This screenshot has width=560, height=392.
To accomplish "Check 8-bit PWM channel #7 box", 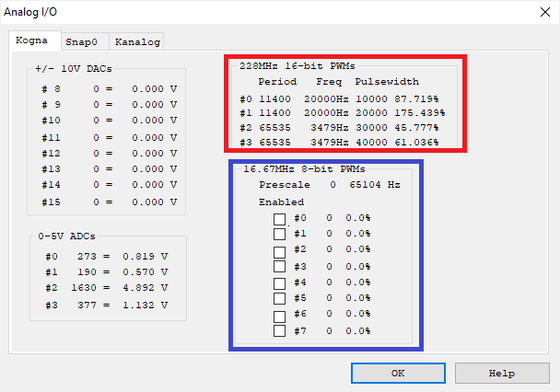I will click(x=280, y=330).
